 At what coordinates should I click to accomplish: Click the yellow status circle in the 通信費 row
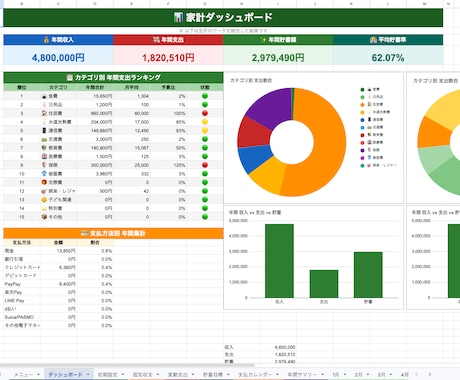(205, 131)
